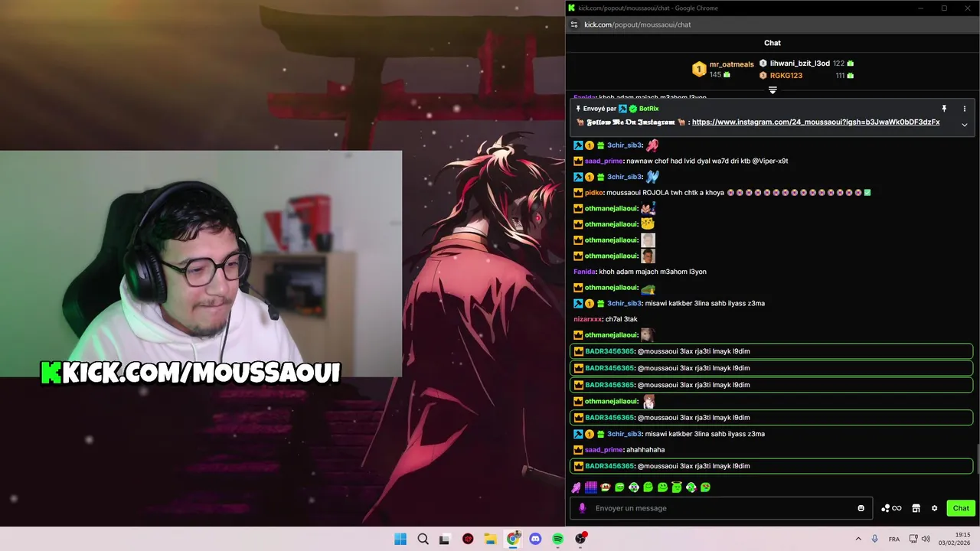The image size is (980, 551).
Task: Insert the first purple quick emote
Action: [x=577, y=487]
